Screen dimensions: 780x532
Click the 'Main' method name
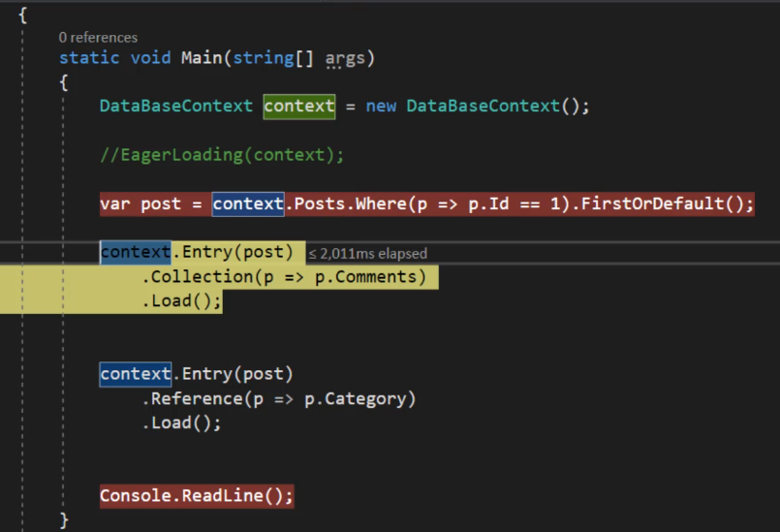pyautogui.click(x=202, y=58)
